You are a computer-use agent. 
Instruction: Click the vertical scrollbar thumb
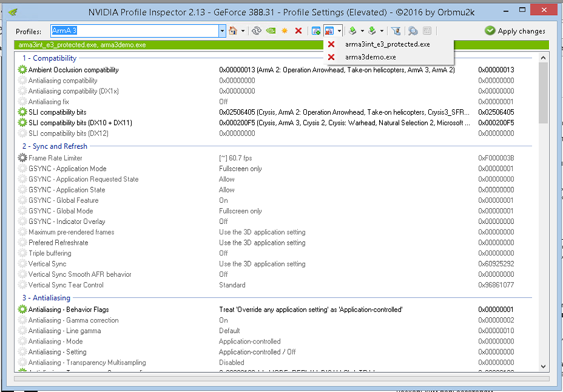[x=543, y=93]
